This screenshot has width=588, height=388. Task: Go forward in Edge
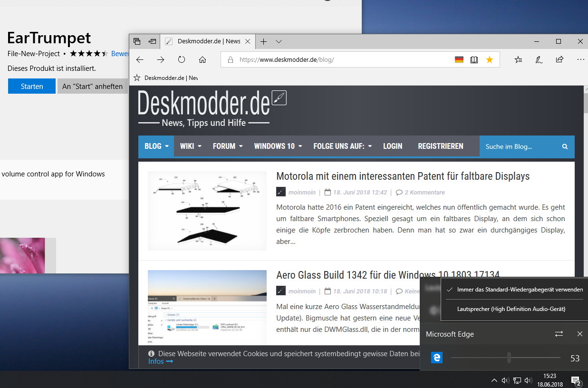click(161, 59)
